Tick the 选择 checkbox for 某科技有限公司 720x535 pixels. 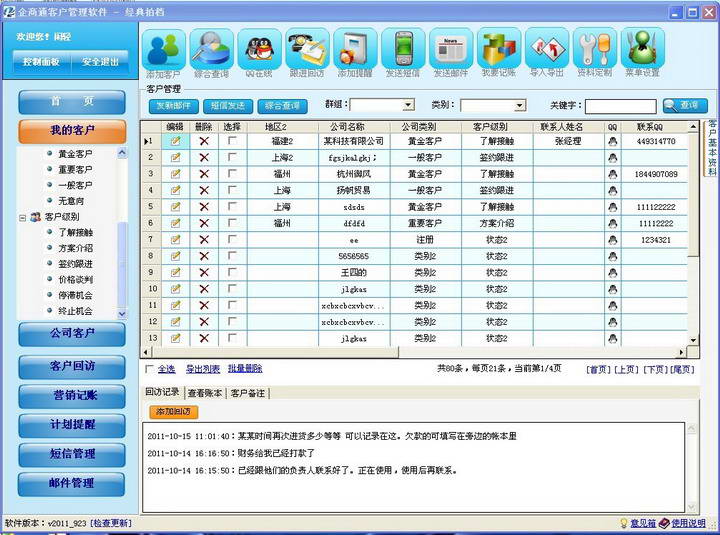(x=232, y=141)
